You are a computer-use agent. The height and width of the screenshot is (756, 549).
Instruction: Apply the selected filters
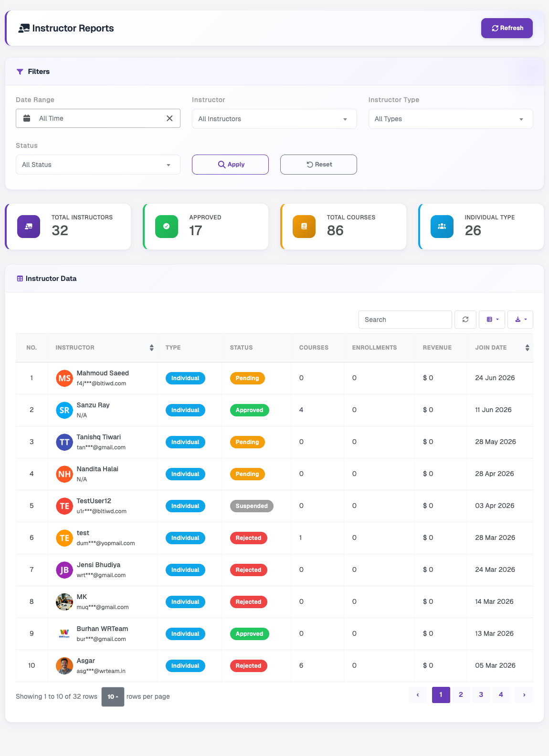pos(230,165)
